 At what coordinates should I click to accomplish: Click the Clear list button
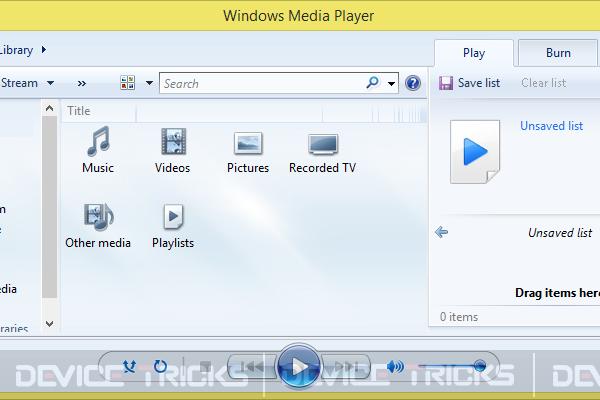click(543, 83)
